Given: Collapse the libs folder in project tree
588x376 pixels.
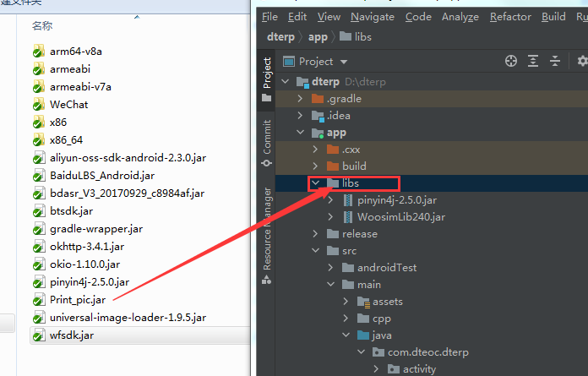Looking at the screenshot, I should 315,183.
